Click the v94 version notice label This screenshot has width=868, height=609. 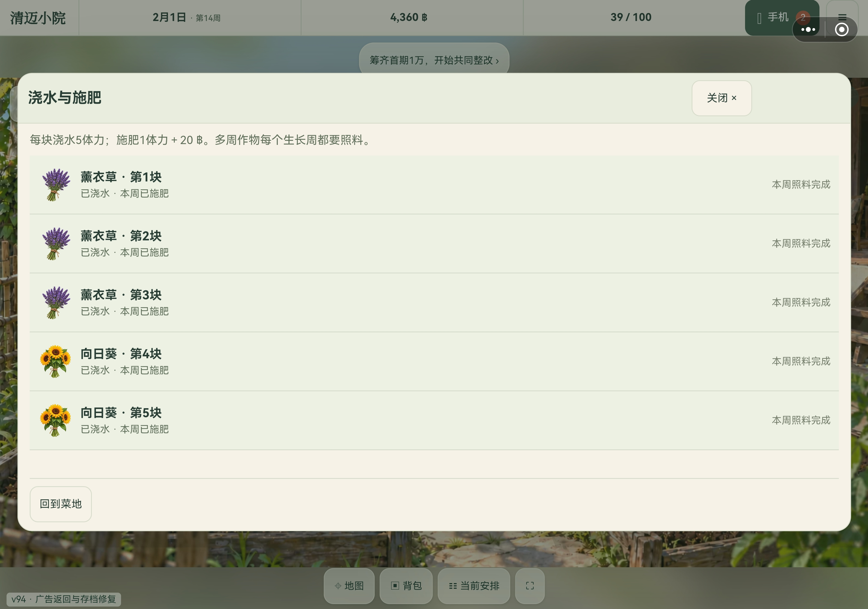click(x=64, y=599)
